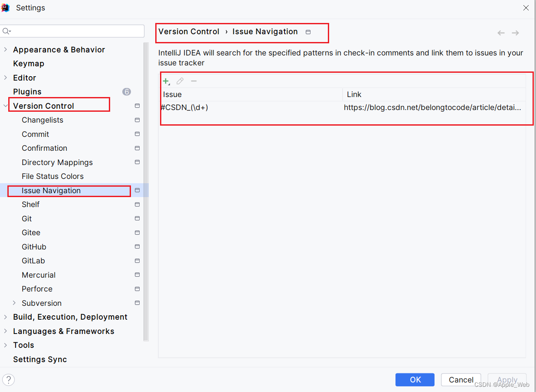Expand Build, Execution, Deployment section
This screenshot has height=392, width=536.
click(x=5, y=317)
